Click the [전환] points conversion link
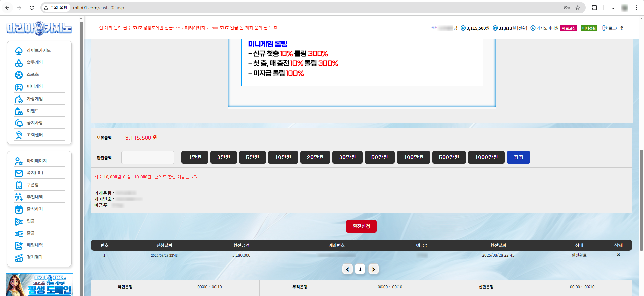Viewport: 644px width, 296px height. tap(522, 28)
